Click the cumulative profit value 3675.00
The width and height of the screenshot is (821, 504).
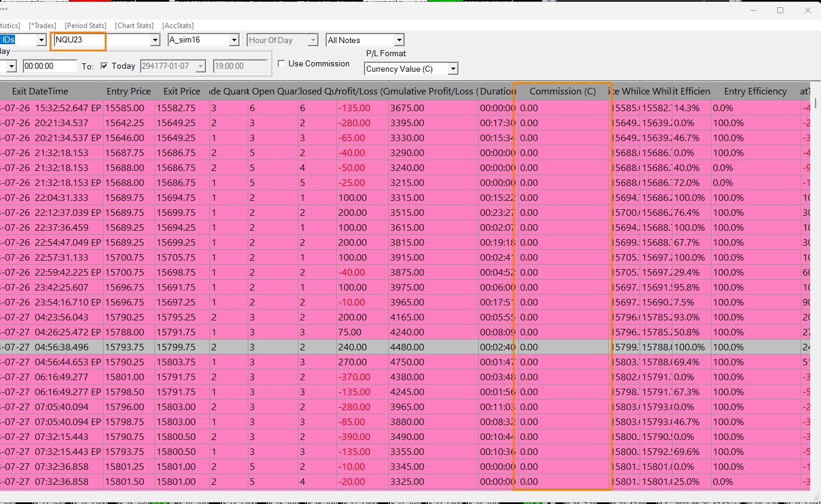[407, 108]
